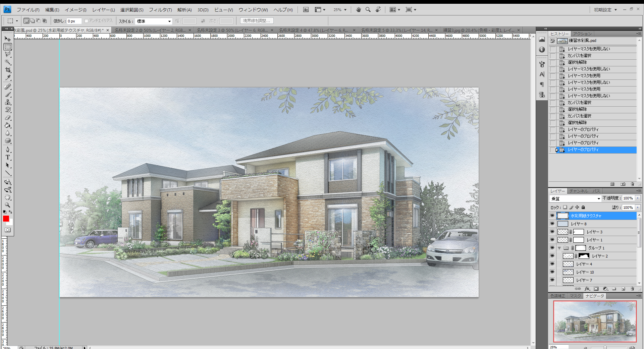Click the red foreground color swatch
Screen dimensions: 644x349
(x=6, y=219)
